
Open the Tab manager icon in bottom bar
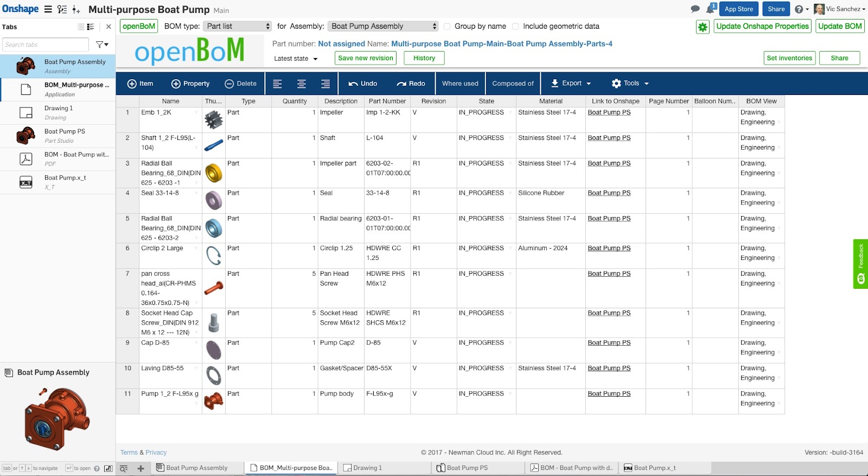click(124, 468)
